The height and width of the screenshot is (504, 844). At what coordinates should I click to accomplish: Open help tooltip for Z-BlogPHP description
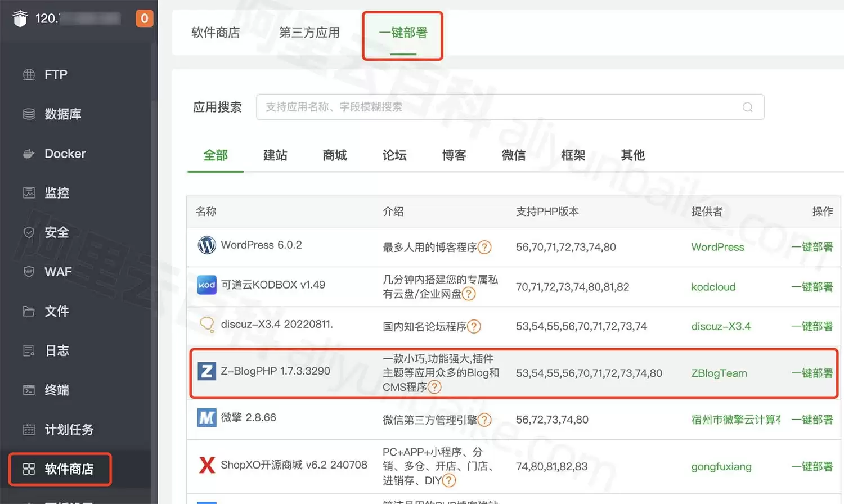[434, 387]
